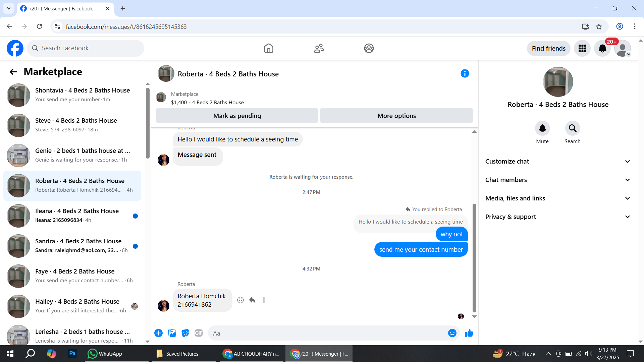Open Chrome's three-dot menu
This screenshot has width=644, height=362.
pyautogui.click(x=635, y=26)
